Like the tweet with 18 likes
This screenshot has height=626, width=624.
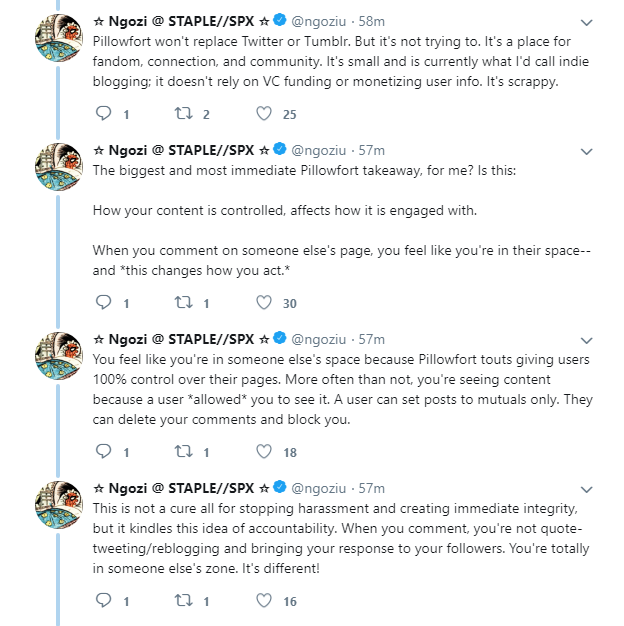[x=264, y=452]
